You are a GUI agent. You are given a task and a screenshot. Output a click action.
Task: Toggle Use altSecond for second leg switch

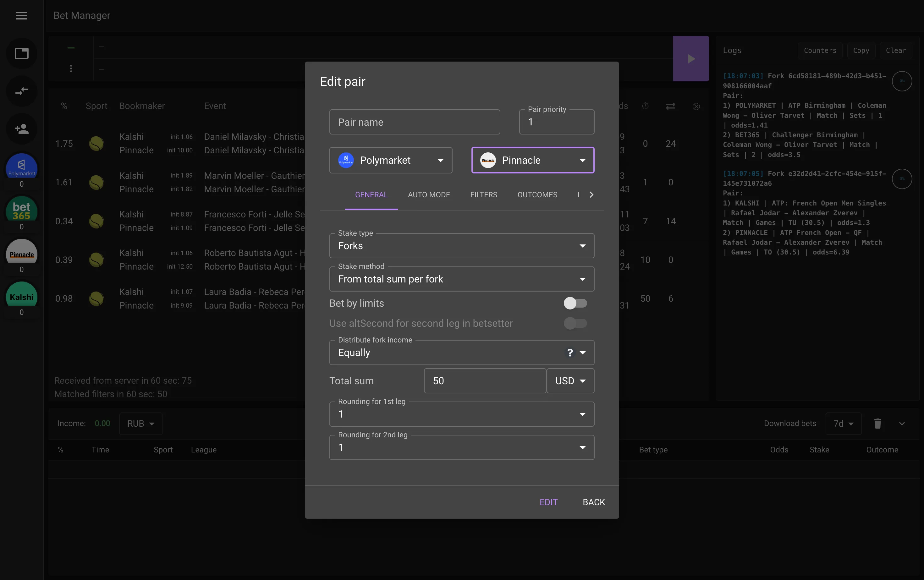575,323
